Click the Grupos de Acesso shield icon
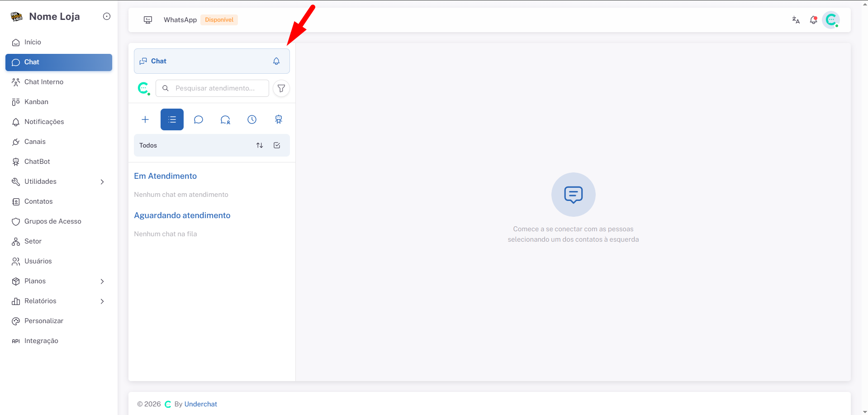868x415 pixels. [x=16, y=222]
